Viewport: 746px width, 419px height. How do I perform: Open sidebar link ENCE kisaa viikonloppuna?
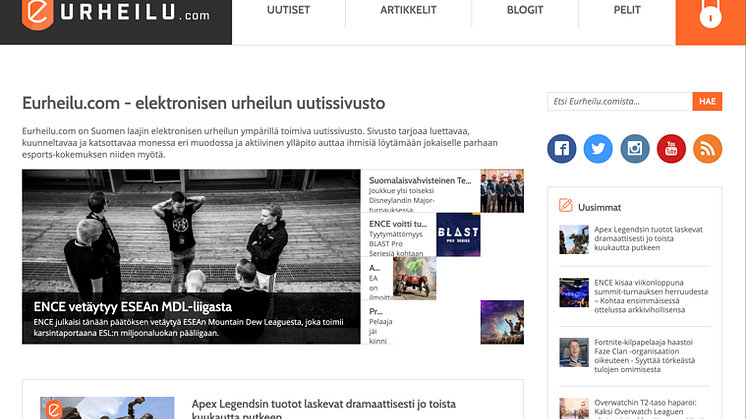click(x=651, y=296)
